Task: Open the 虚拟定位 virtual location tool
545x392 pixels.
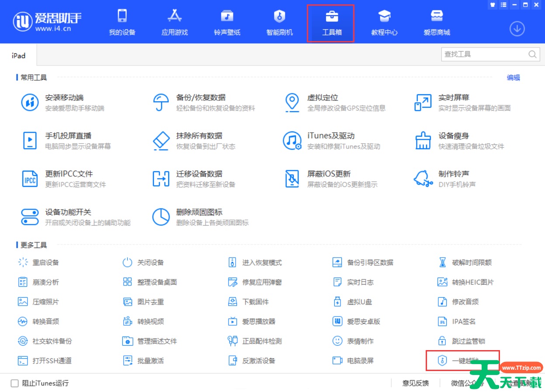Action: [322, 98]
